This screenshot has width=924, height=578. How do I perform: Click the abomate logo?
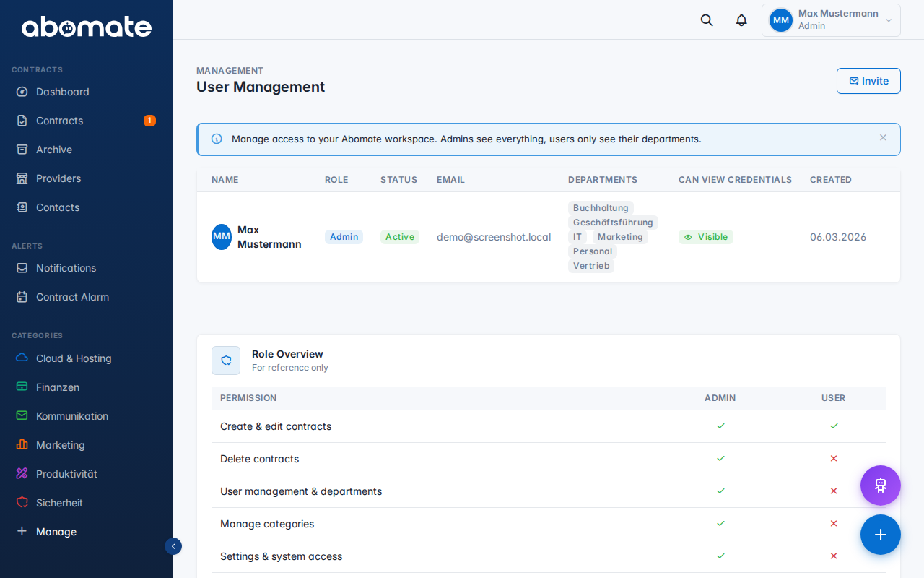[x=87, y=27]
